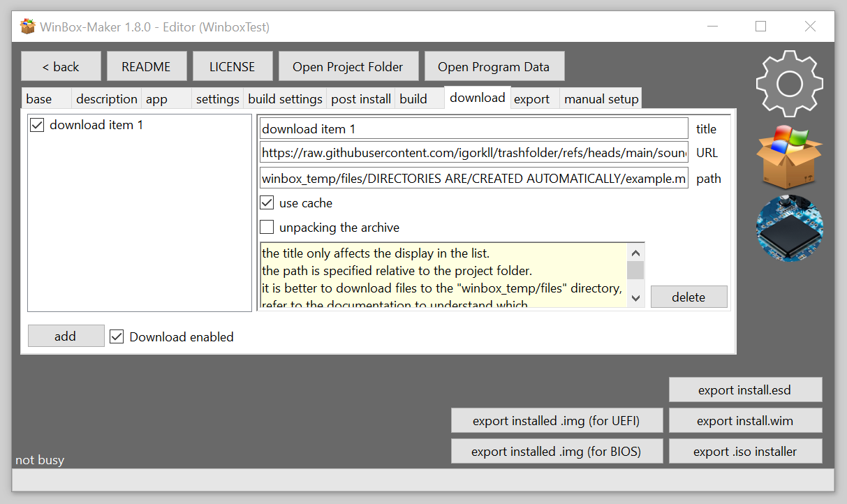This screenshot has height=504, width=847.
Task: Click the WinBox-Maker title bar app icon
Action: (x=28, y=27)
